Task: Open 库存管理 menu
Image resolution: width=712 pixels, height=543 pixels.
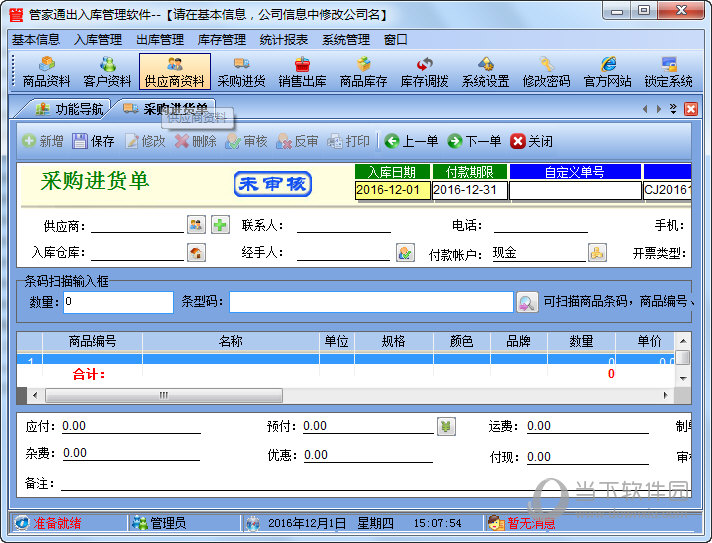Action: point(222,40)
